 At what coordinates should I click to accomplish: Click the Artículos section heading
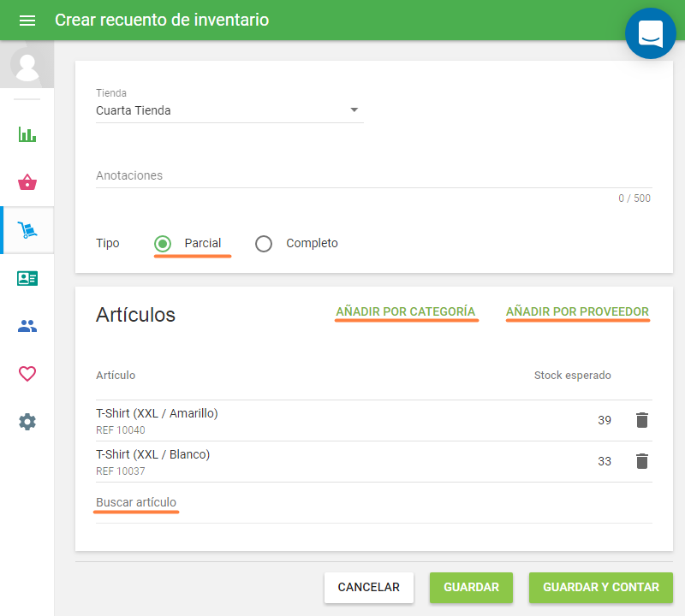[x=135, y=315]
